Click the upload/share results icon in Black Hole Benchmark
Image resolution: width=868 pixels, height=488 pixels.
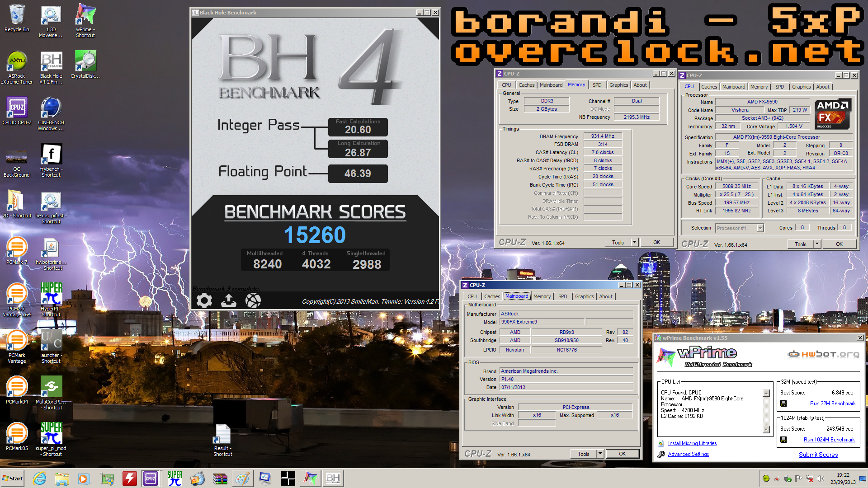[x=229, y=300]
